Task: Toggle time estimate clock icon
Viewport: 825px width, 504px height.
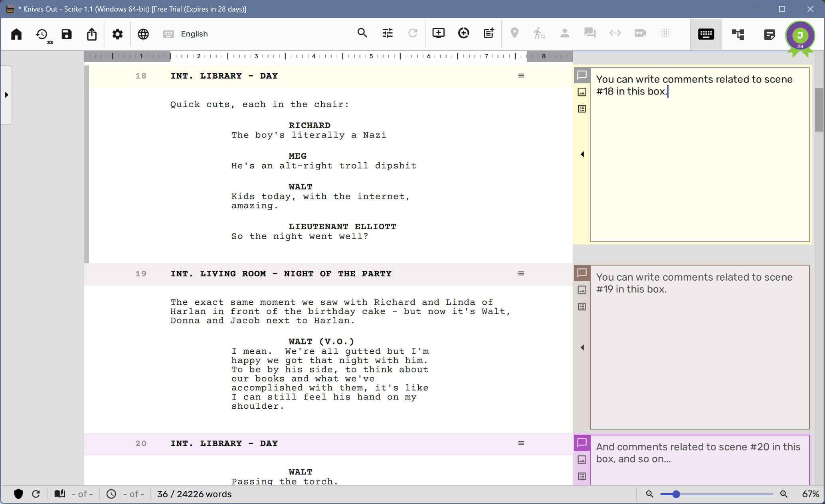Action: 111,494
